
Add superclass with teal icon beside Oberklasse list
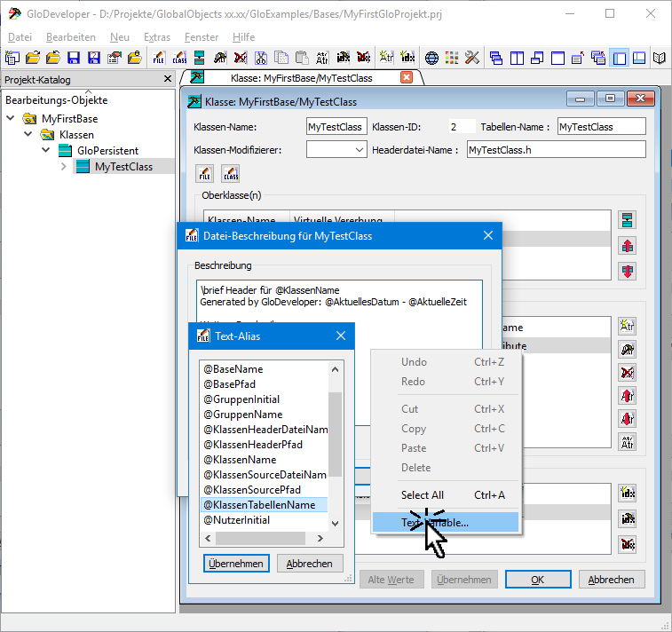tap(627, 220)
